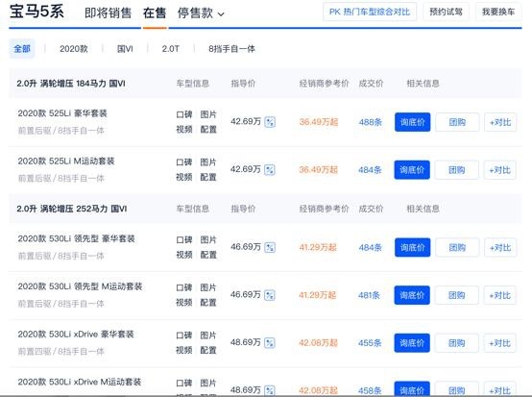Click 团购 for 525Li M运动套装
Viewport: 532px width, 397px height.
[x=457, y=170]
